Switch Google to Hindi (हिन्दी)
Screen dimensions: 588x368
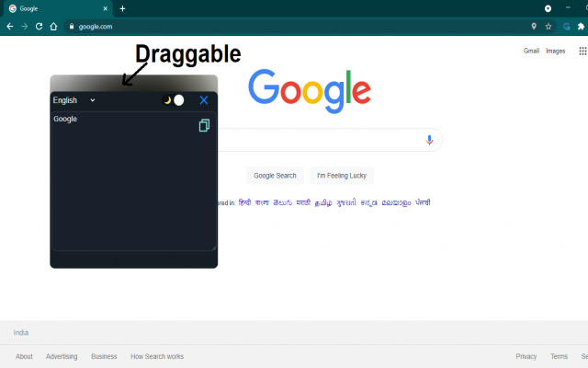click(x=244, y=202)
